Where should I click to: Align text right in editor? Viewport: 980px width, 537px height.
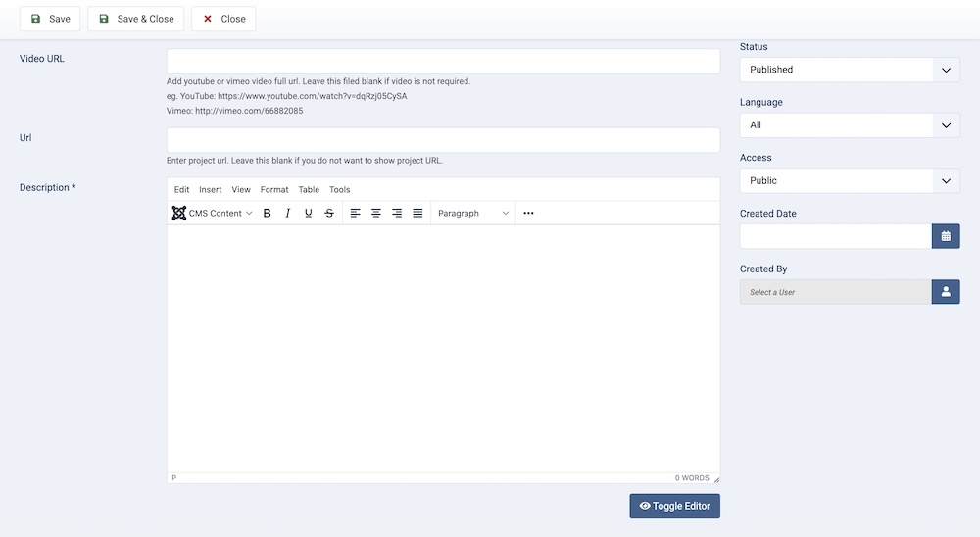tap(397, 213)
